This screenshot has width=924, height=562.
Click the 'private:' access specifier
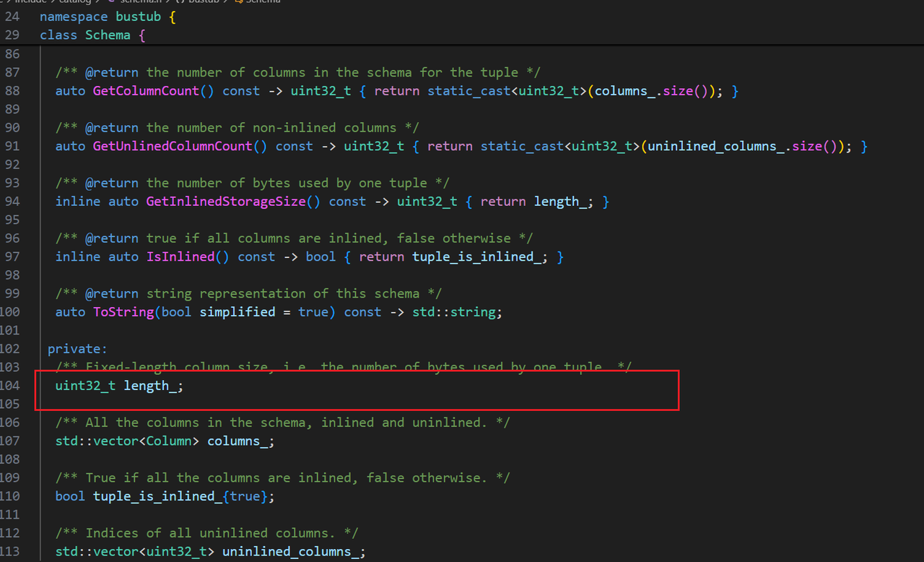click(x=77, y=349)
